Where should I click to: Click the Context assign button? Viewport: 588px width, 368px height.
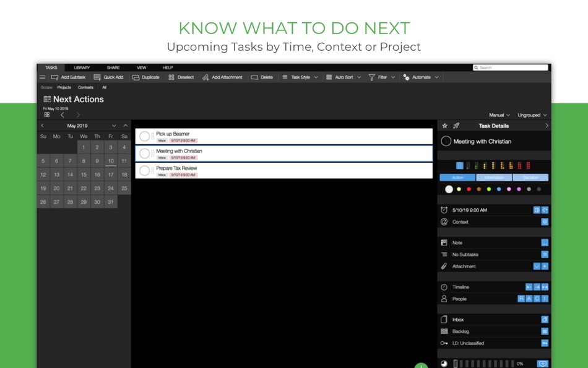(x=545, y=222)
